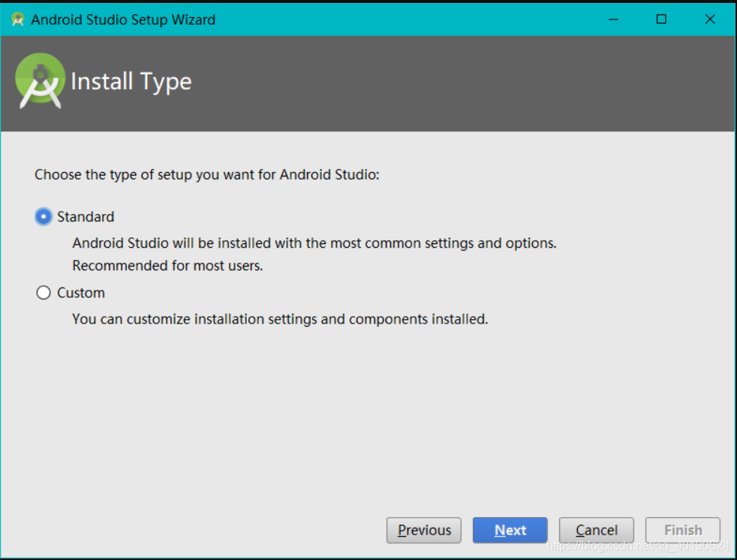Click 'Choose the type of setup' prompt
Image resolution: width=737 pixels, height=560 pixels.
pos(207,174)
